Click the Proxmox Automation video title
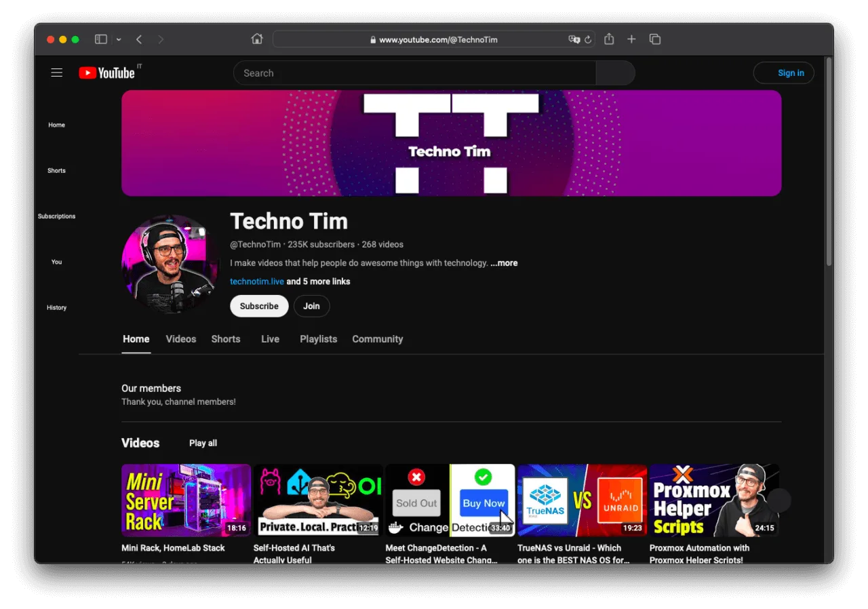Viewport: 868px width, 609px height. (700, 554)
